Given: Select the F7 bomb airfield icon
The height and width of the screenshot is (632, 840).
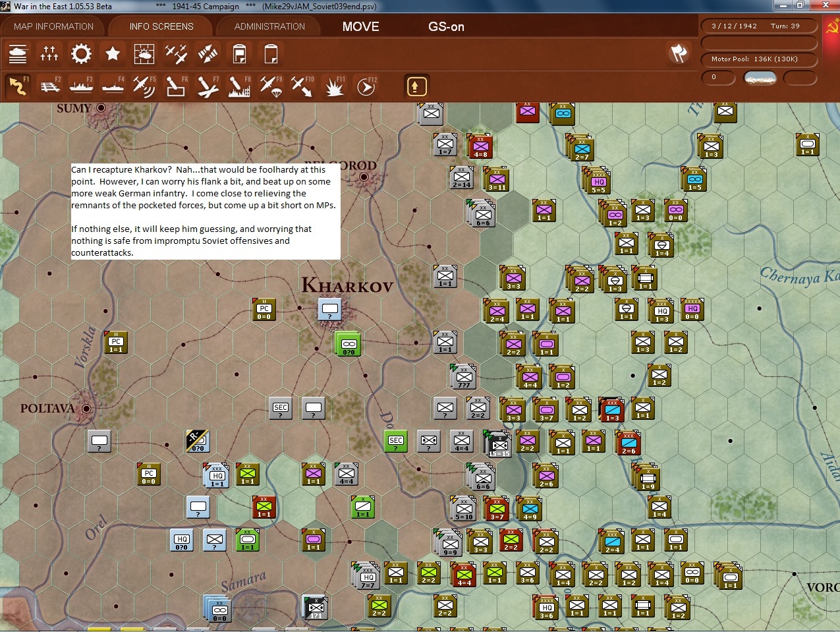Looking at the screenshot, I should click(208, 86).
